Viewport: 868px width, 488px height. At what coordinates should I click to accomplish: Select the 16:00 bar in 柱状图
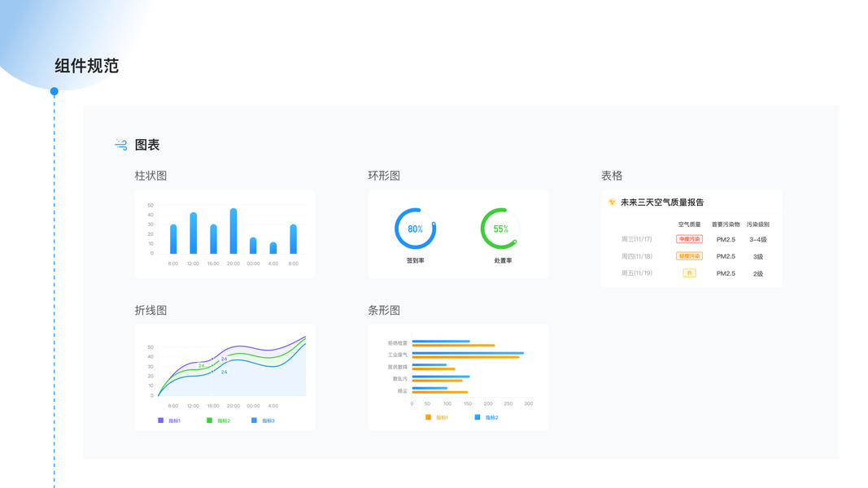point(213,239)
